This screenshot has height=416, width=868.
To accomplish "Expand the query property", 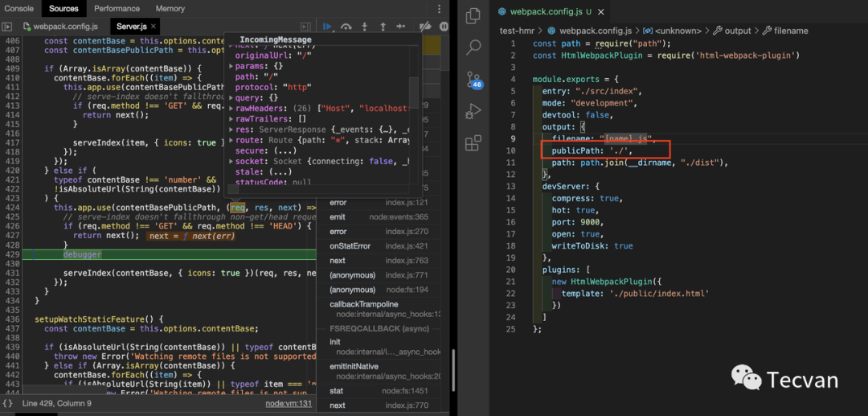I will tap(231, 97).
